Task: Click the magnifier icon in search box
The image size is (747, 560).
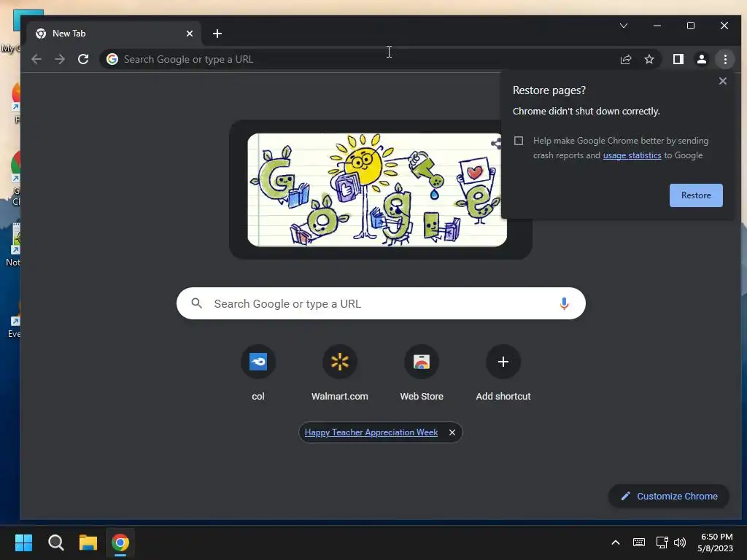Action: coord(196,303)
